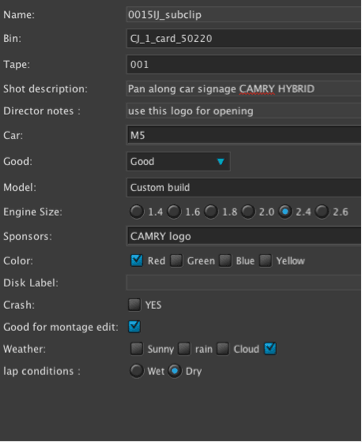This screenshot has width=362, height=442.
Task: Set lap conditions to Wet
Action: (x=137, y=371)
